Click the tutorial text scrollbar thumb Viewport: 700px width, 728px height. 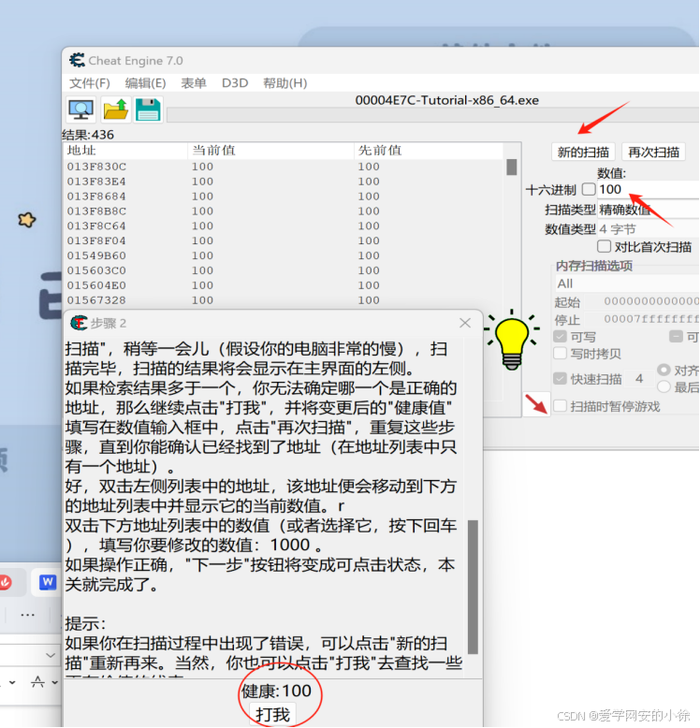click(x=473, y=587)
